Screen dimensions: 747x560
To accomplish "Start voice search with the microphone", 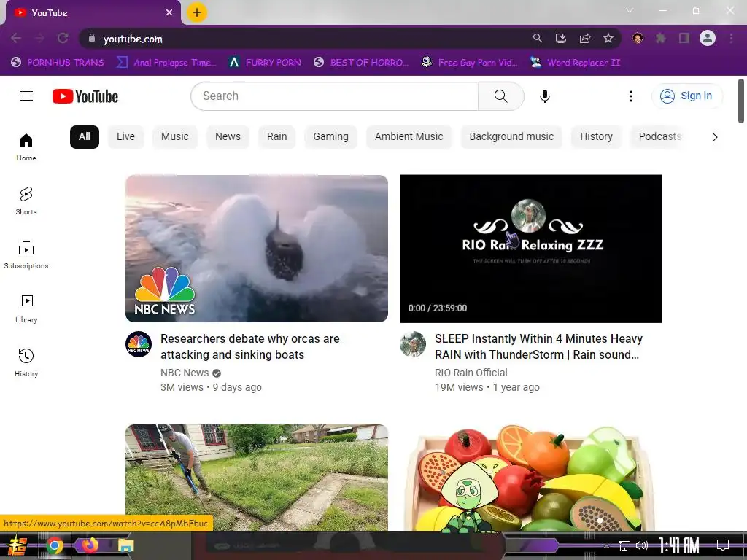I will 544,96.
